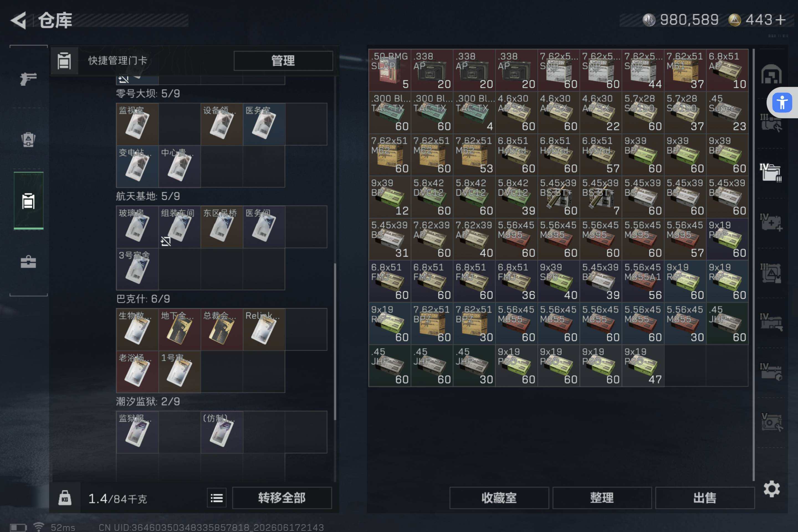Select the .45 Super stack of 23

[x=727, y=113]
